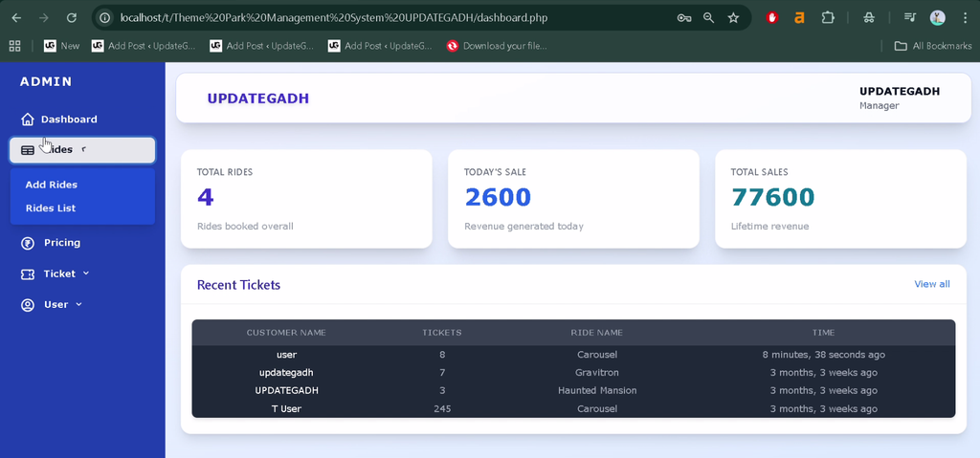Bookmark this page with the star icon
Viewport: 980px width, 458px height.
tap(733, 18)
